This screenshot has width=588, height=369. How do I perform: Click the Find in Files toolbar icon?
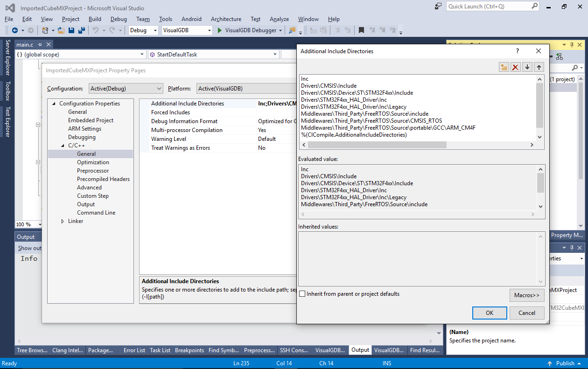(292, 30)
